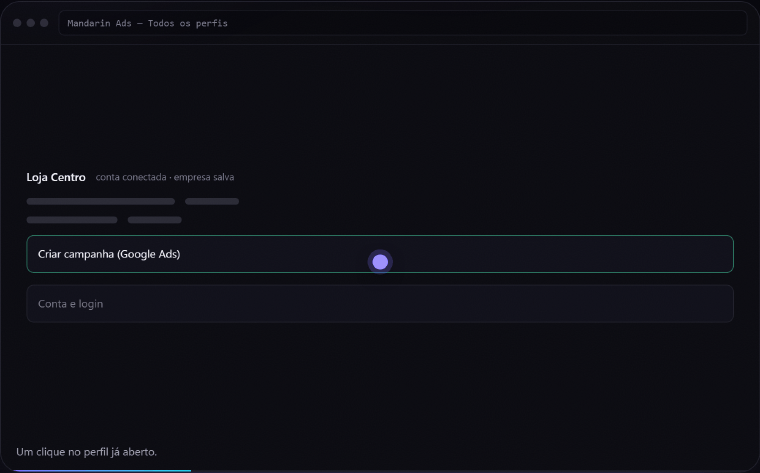
Task: Click the first window control dot
Action: tap(17, 23)
